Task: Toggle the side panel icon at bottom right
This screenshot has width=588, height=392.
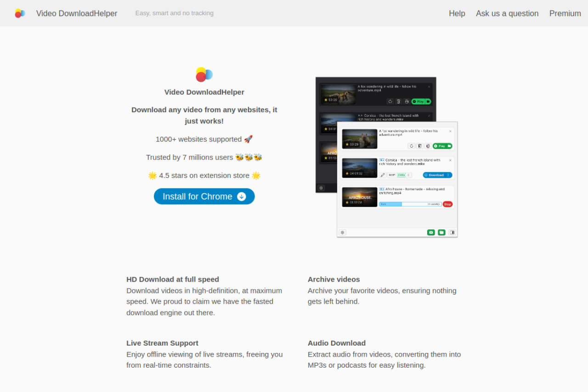Action: (452, 233)
